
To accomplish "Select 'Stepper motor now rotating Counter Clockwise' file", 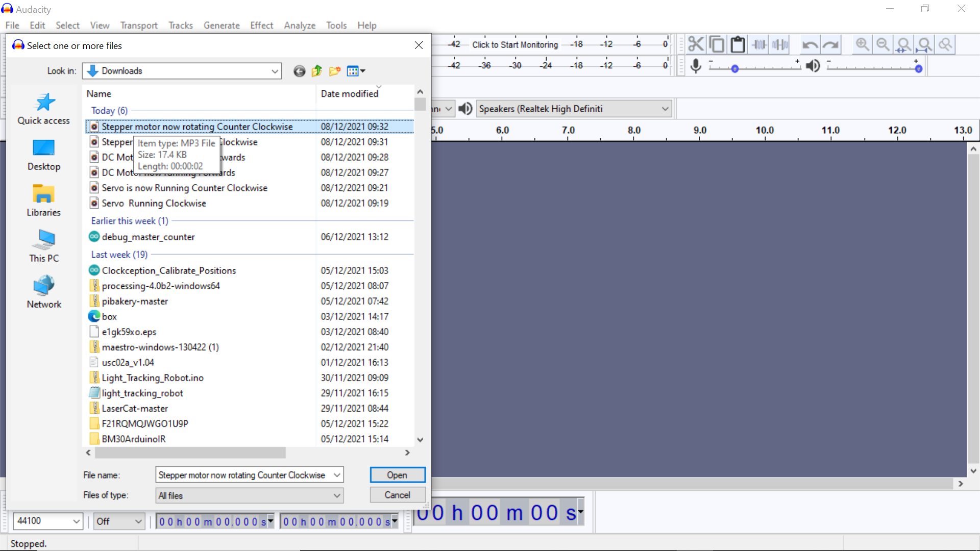I will pos(197,127).
